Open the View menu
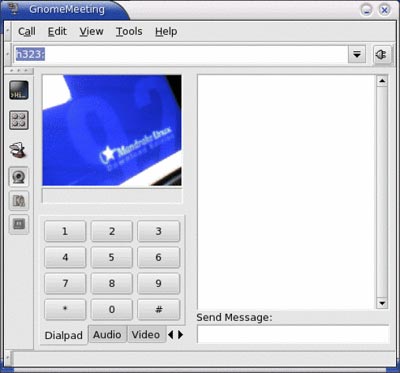This screenshot has height=373, width=400. pyautogui.click(x=91, y=32)
